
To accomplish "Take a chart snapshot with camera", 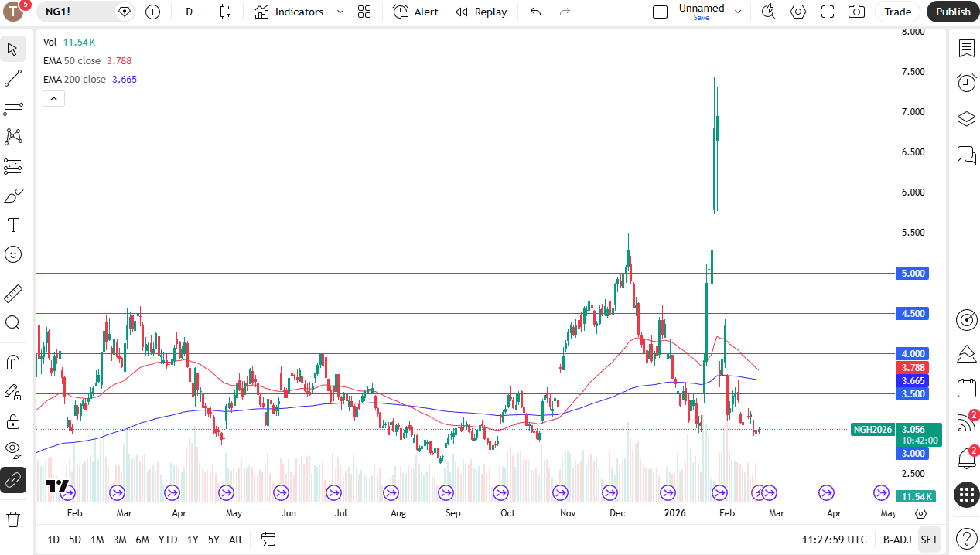I will point(856,12).
